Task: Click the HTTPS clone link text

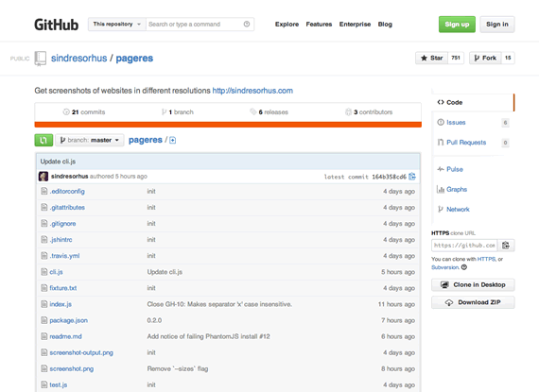Action: tap(486, 259)
